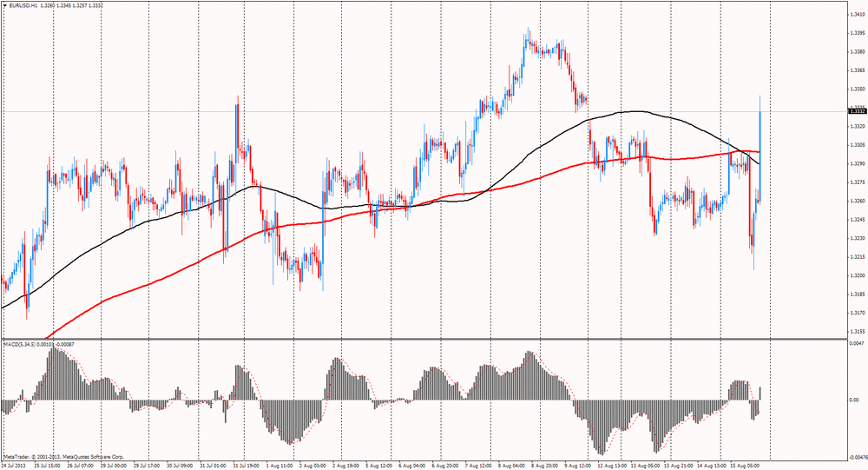Click the -0.00476 MACD scale value
The image size is (868, 470).
click(856, 453)
